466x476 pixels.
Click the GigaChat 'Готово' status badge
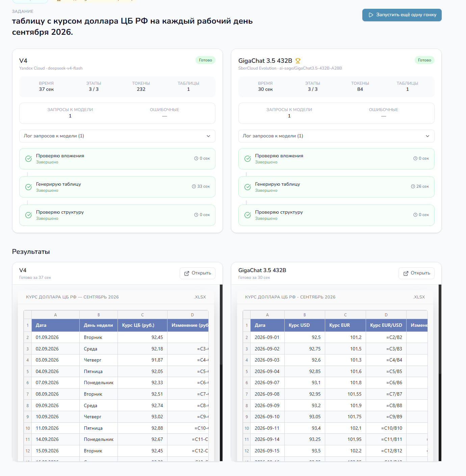tap(424, 60)
